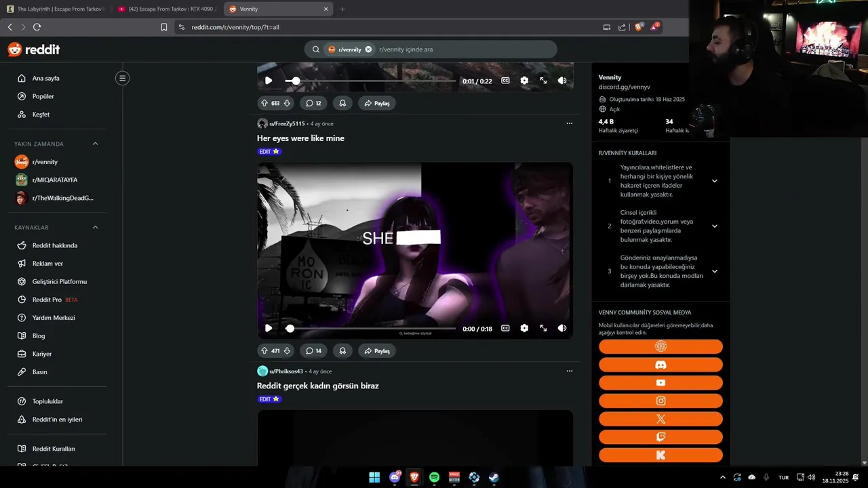
Task: Expand rule 2 about cinsel içerik
Action: [x=714, y=226]
